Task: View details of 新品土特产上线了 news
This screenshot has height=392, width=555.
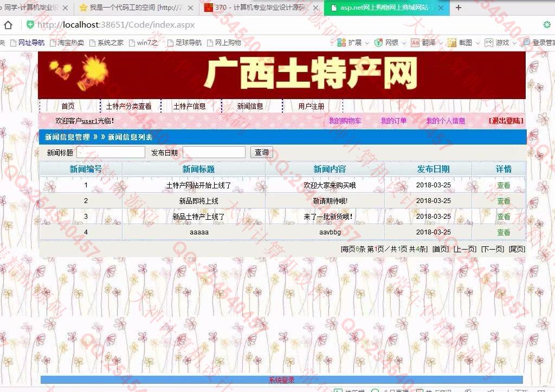Action: coord(504,217)
